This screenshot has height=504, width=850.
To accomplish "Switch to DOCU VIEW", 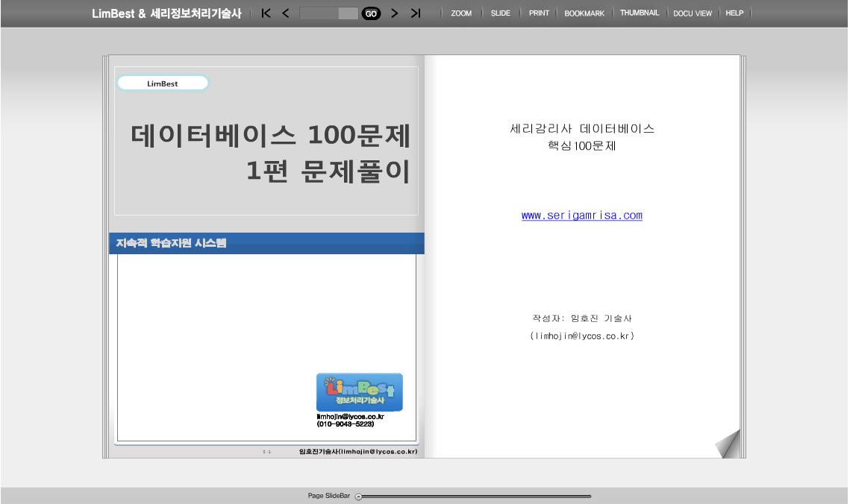I will coord(693,13).
